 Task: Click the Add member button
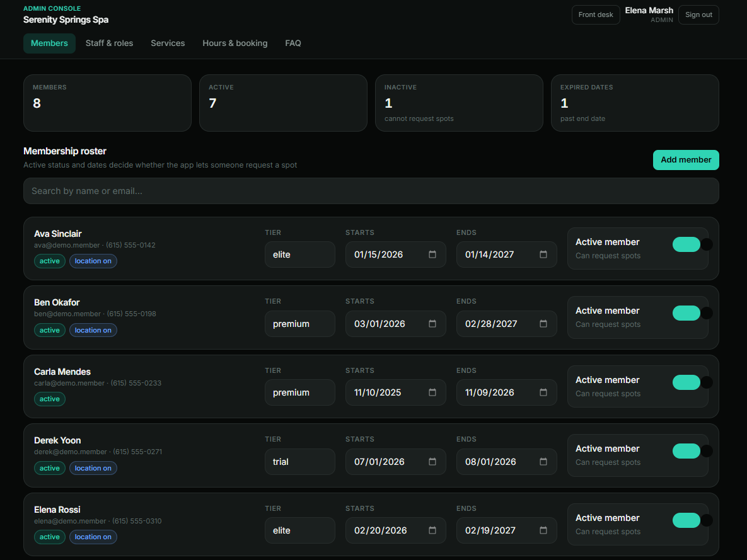pos(686,160)
